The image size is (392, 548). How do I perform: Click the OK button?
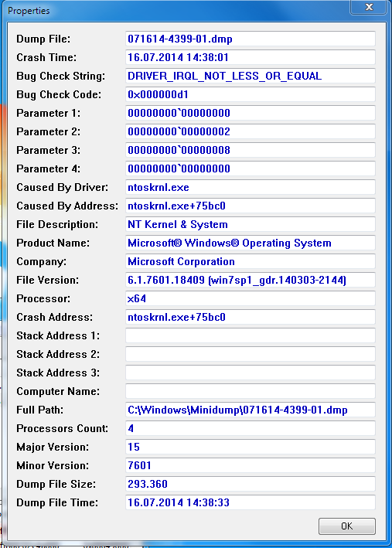point(347,526)
